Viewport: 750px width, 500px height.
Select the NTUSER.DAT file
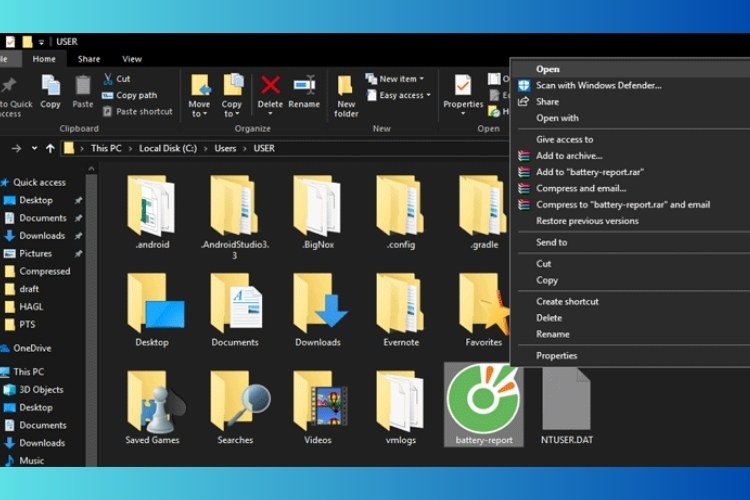pyautogui.click(x=567, y=402)
